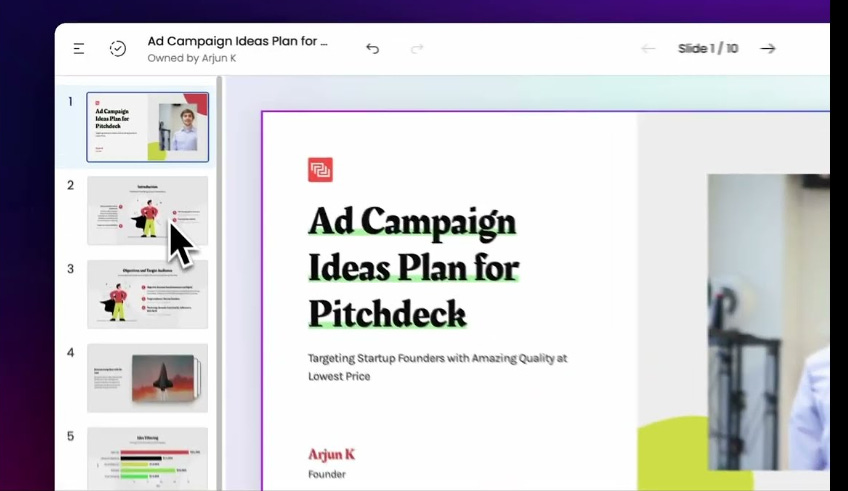
Task: Click the 'Founder' label on slide
Action: pyautogui.click(x=327, y=474)
